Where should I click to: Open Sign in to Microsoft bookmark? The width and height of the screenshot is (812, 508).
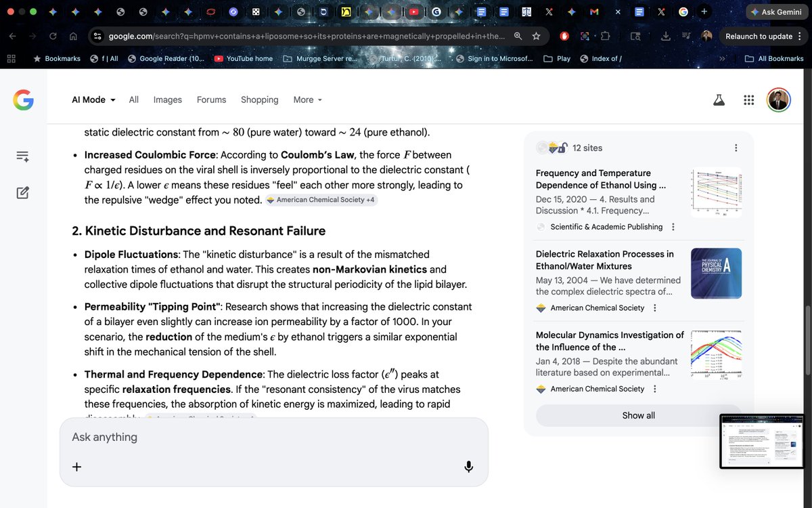pyautogui.click(x=494, y=59)
